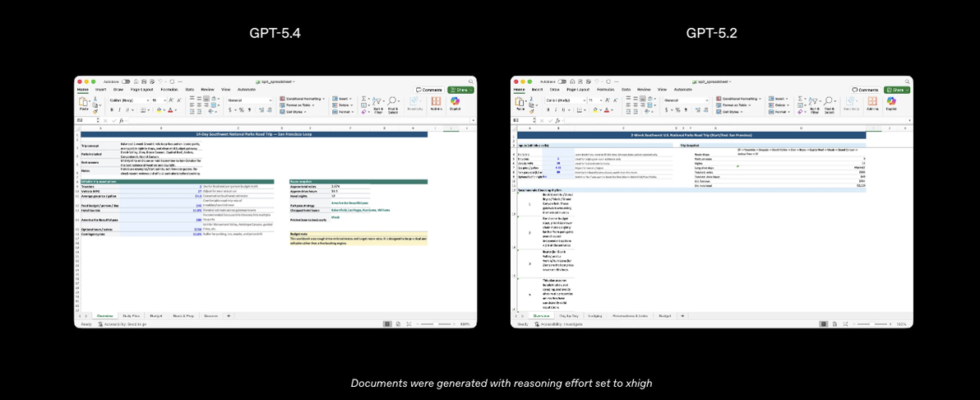
Task: Click the Name Box in GPT-5.2 window
Action: tap(523, 120)
